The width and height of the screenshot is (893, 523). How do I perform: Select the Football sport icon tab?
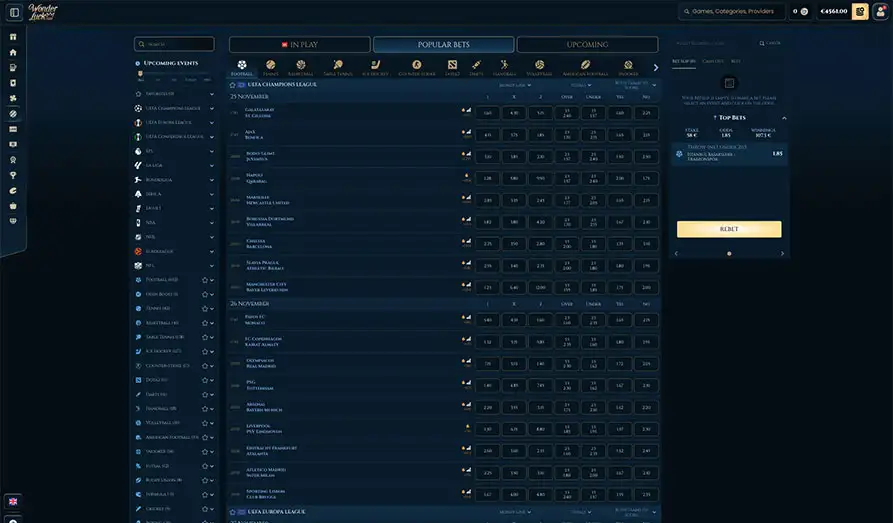pyautogui.click(x=242, y=67)
